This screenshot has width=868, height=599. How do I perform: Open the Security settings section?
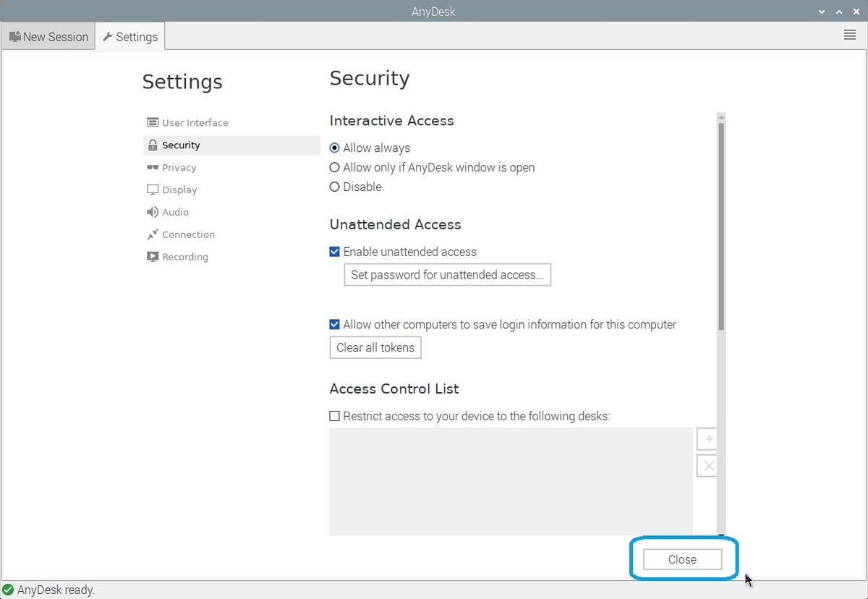[x=231, y=145]
